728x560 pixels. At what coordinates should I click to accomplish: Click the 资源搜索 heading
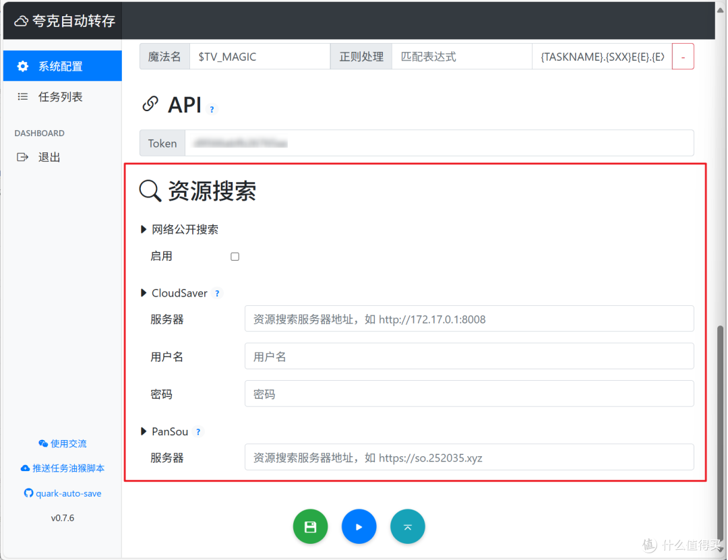[x=212, y=191]
